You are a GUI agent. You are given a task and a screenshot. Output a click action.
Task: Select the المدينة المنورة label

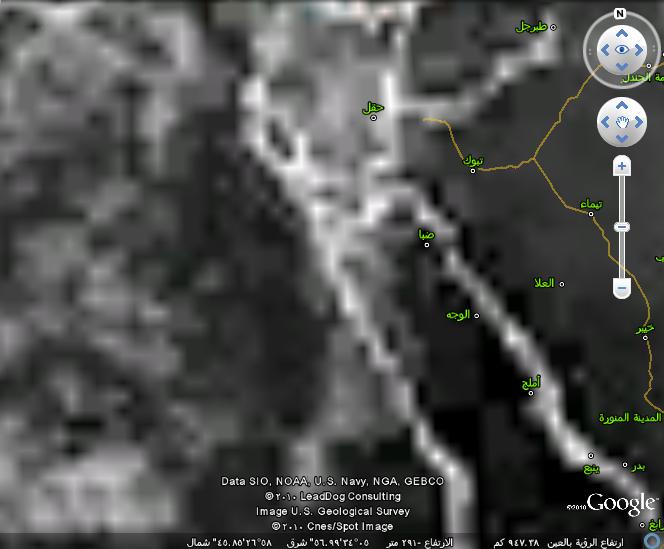630,418
